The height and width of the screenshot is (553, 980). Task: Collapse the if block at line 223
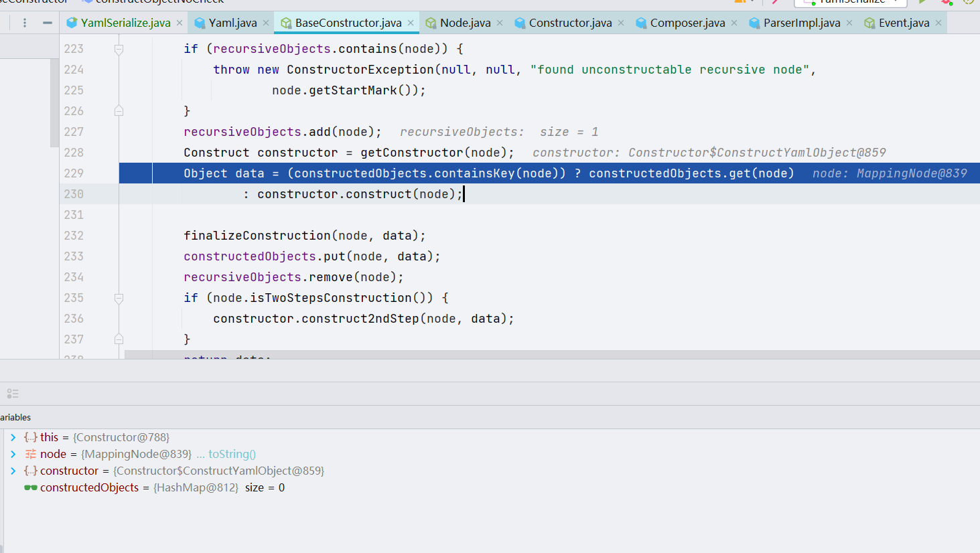click(119, 49)
